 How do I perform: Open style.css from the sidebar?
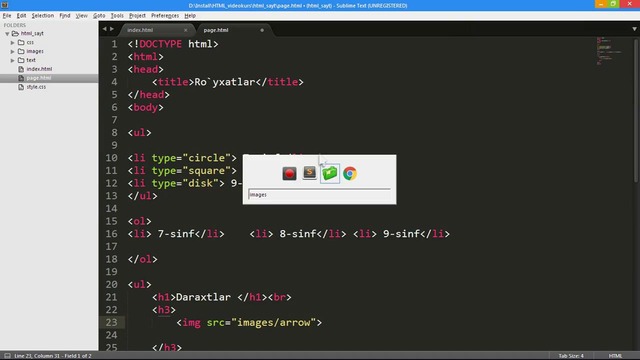tap(36, 87)
